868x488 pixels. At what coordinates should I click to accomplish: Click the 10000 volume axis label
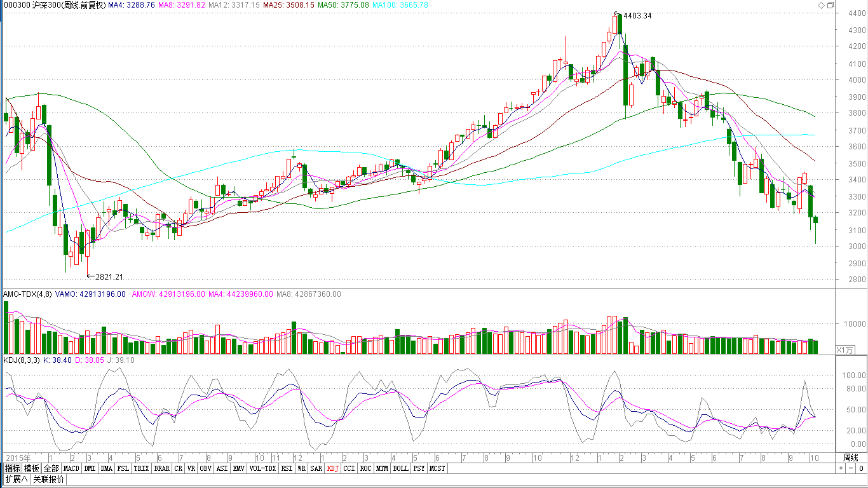click(x=855, y=323)
